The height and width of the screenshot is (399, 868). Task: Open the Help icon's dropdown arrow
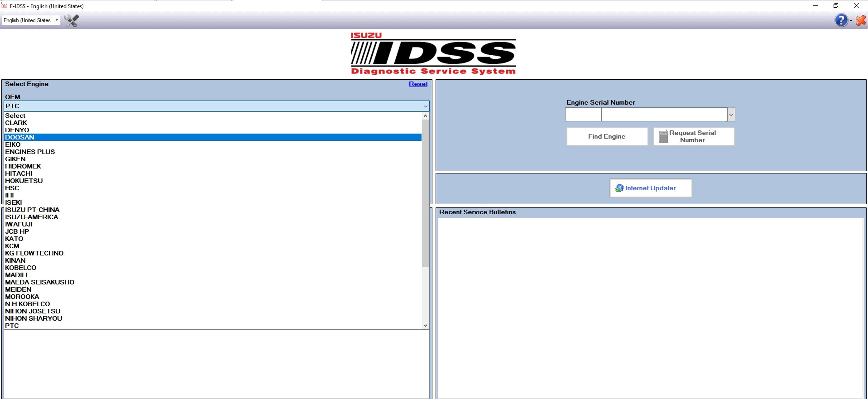pos(851,21)
